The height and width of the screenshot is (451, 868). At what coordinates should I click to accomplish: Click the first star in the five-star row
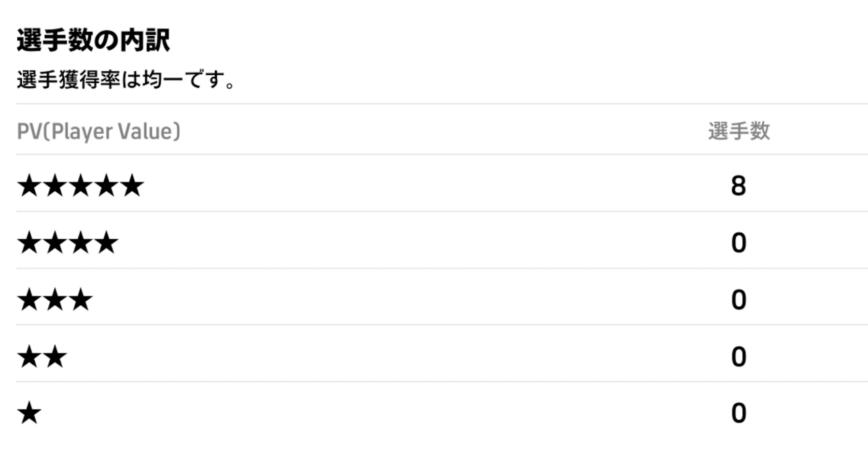tap(29, 186)
